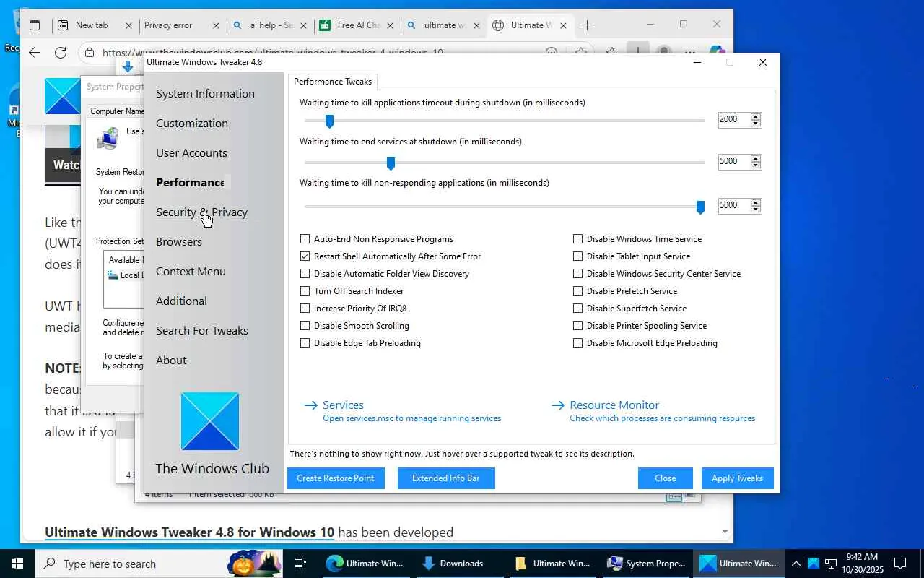The height and width of the screenshot is (578, 924).
Task: Open the Extended Info Bar
Action: (x=446, y=478)
